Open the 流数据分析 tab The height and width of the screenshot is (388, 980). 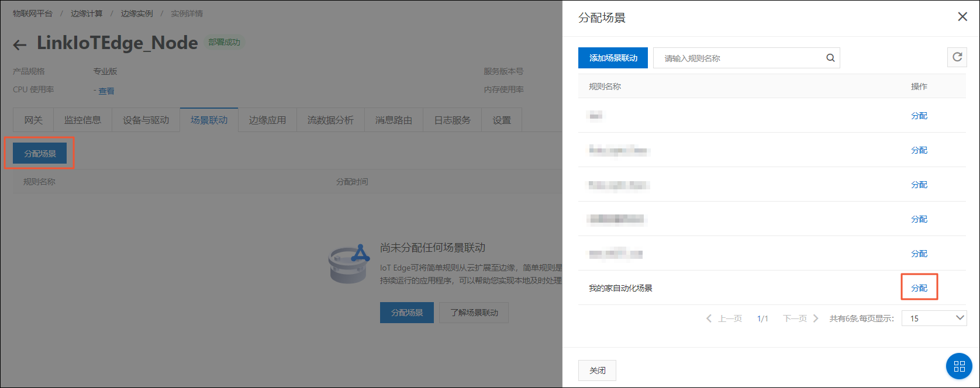[x=330, y=120]
